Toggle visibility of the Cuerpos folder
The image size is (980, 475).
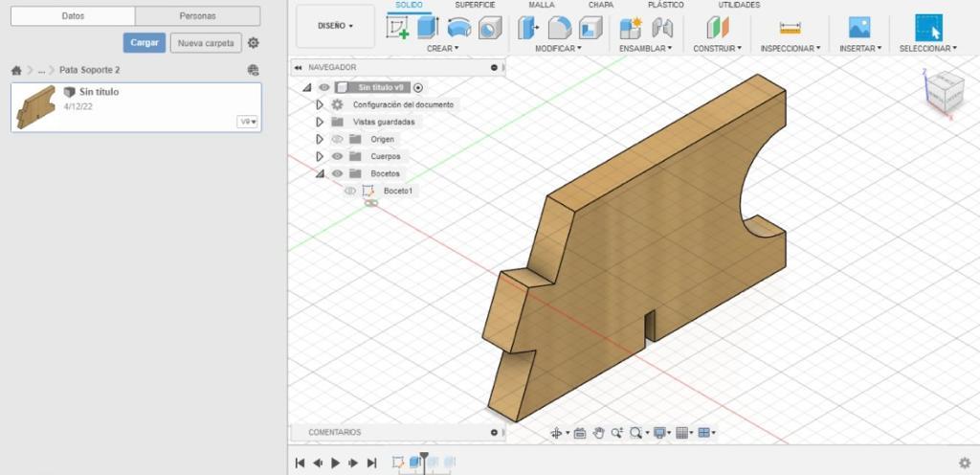point(338,156)
